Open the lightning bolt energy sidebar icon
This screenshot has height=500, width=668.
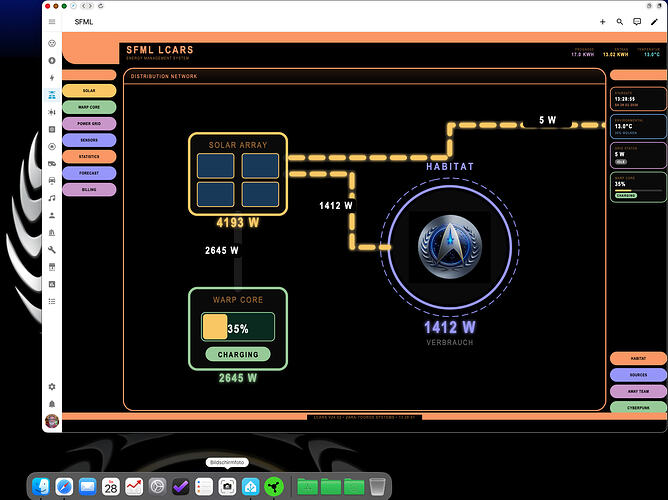(52, 78)
